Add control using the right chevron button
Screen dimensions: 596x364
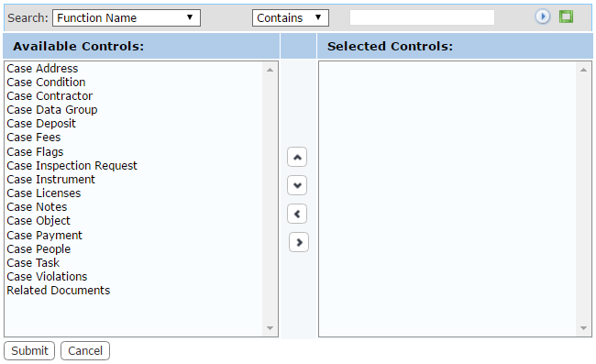click(x=299, y=242)
